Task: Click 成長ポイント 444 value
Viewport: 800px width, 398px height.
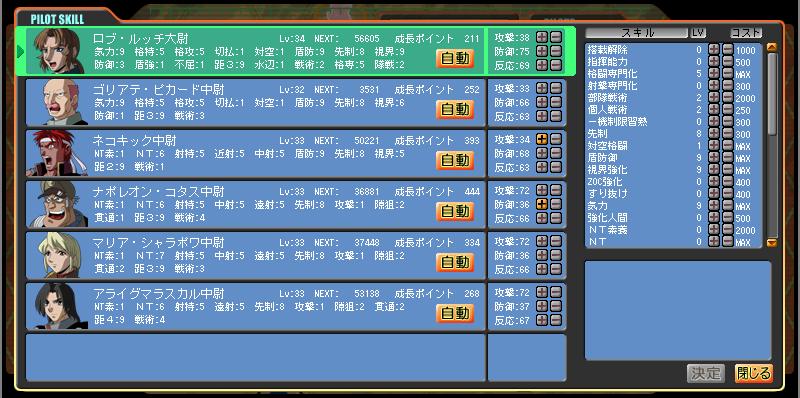Action: coord(472,191)
